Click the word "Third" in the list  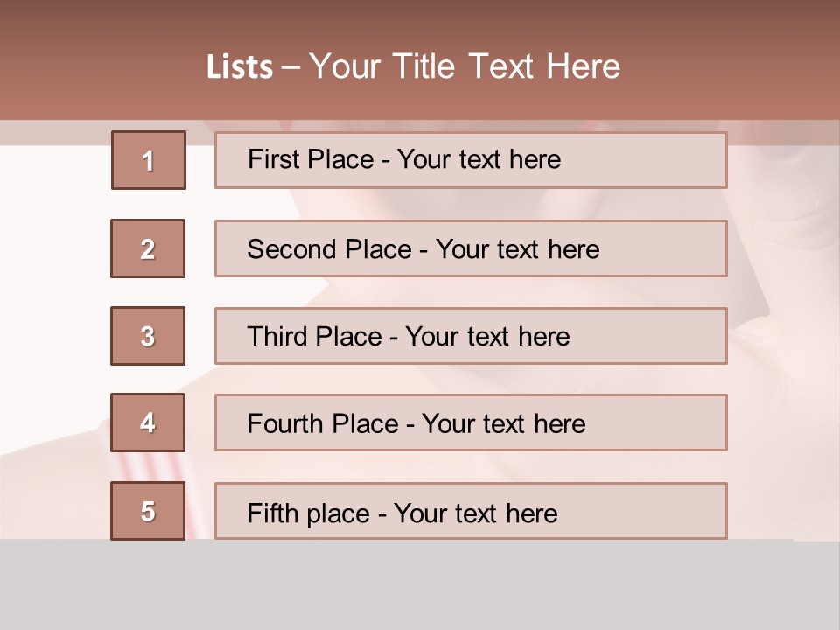(278, 337)
